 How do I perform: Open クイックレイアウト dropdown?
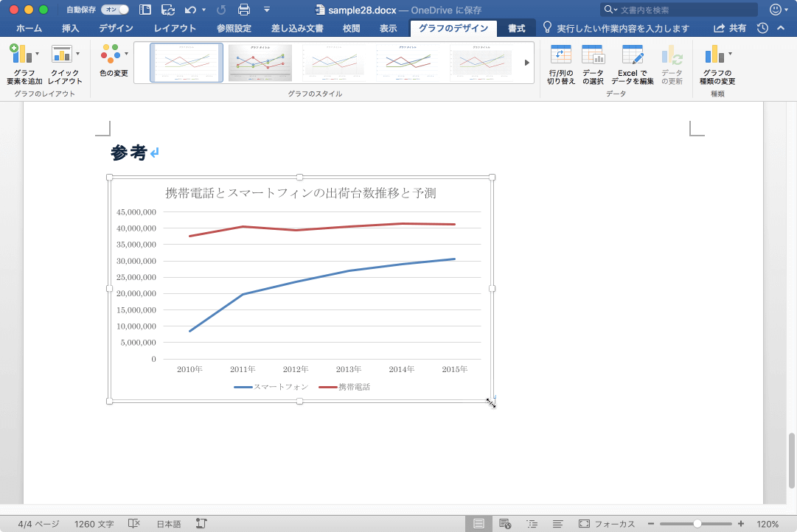[x=65, y=64]
